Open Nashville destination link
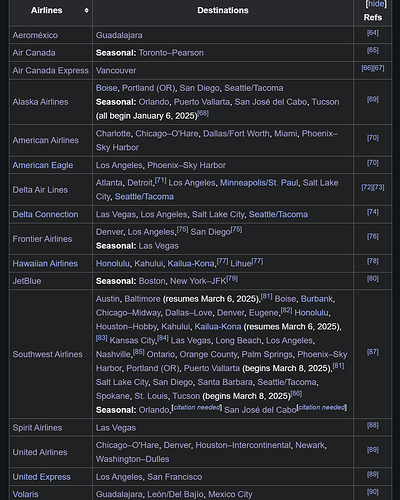 tap(113, 354)
